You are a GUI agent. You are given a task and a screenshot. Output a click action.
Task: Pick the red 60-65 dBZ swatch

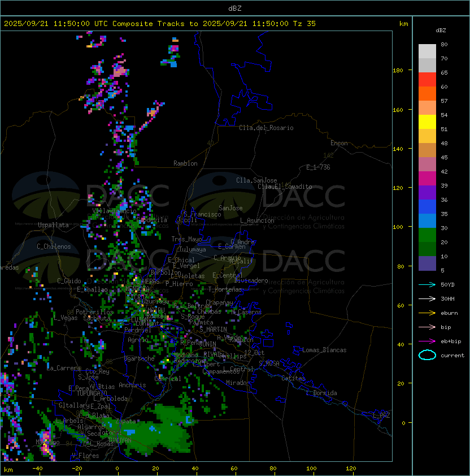click(x=427, y=80)
